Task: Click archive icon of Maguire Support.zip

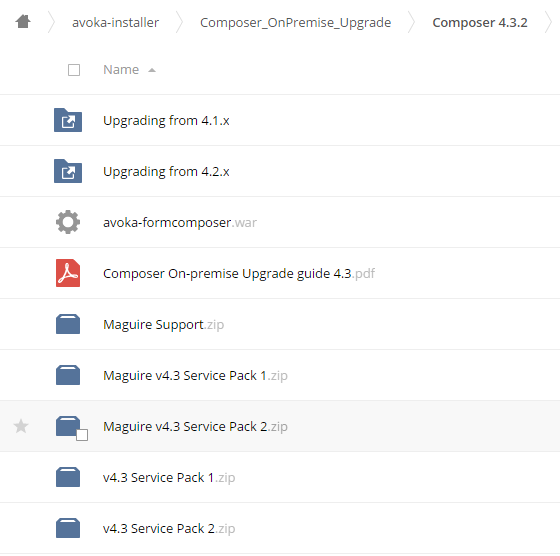Action: [x=68, y=324]
